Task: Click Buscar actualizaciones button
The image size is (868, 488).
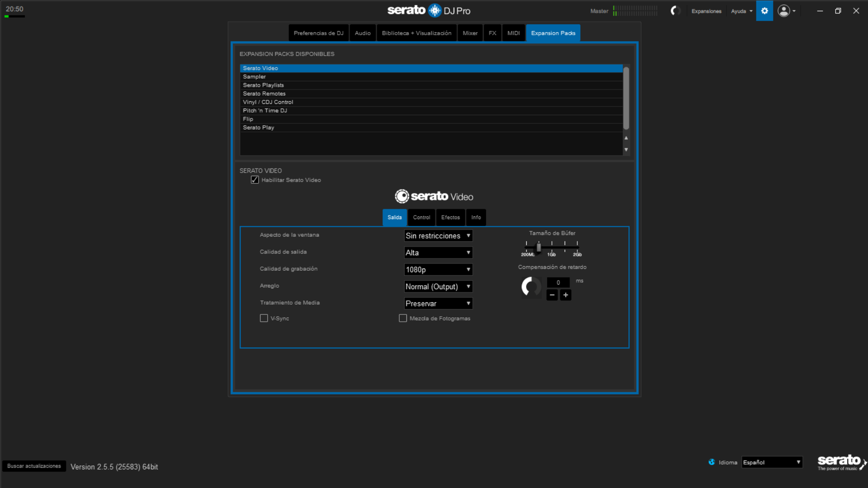Action: click(x=34, y=466)
